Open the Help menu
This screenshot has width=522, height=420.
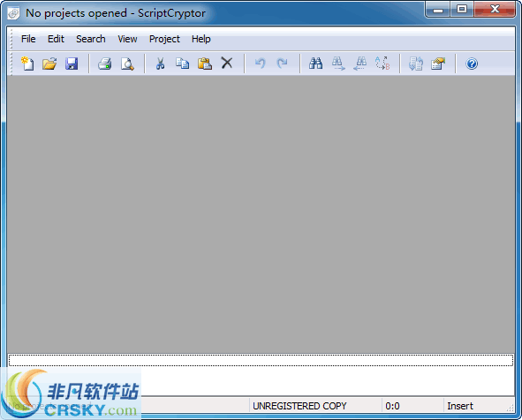(x=200, y=39)
